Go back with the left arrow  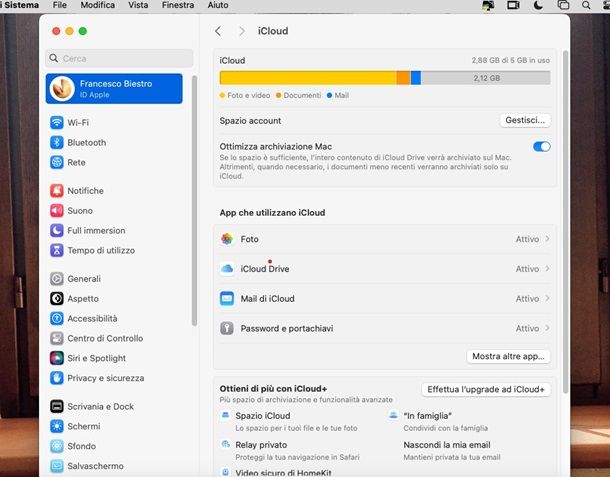click(x=218, y=31)
